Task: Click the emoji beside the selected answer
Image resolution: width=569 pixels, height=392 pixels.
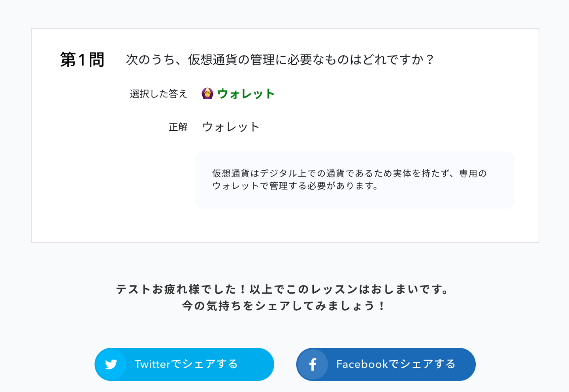Action: [x=207, y=94]
